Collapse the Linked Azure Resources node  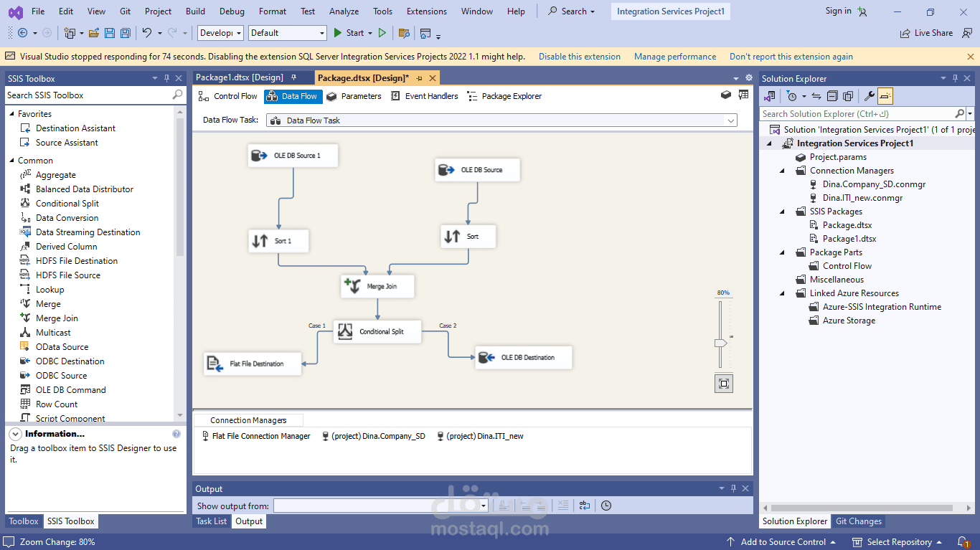click(783, 293)
